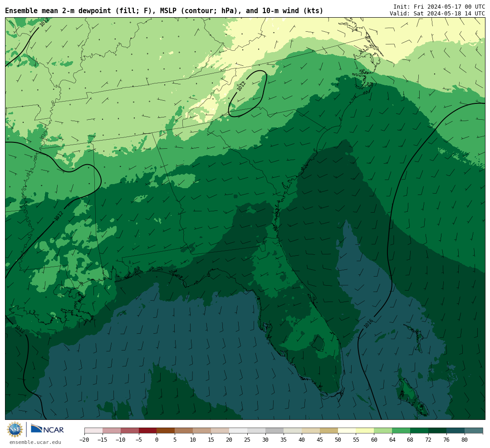
Task: Pick the green swatch between 64 and 68
Action: [402, 431]
